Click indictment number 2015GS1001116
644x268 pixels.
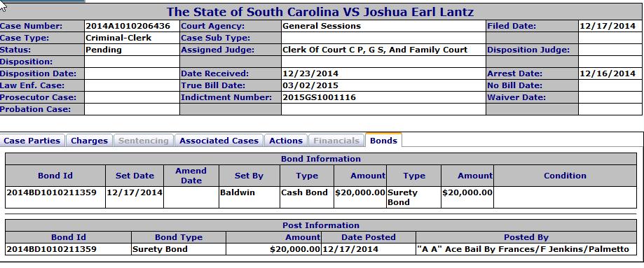click(319, 97)
